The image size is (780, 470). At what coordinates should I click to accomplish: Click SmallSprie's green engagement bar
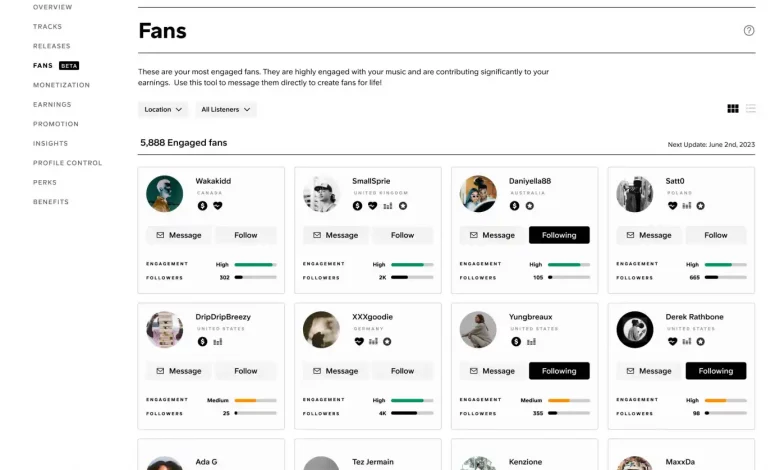(407, 265)
